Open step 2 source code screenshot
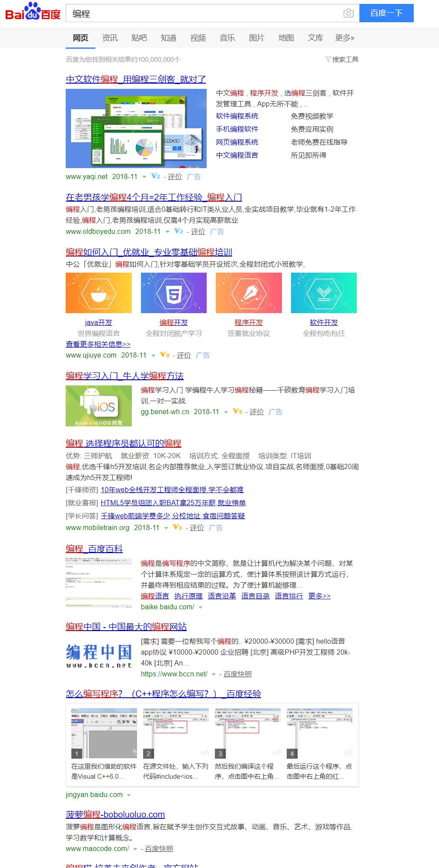Screen dimensions: 439x868 176,733
